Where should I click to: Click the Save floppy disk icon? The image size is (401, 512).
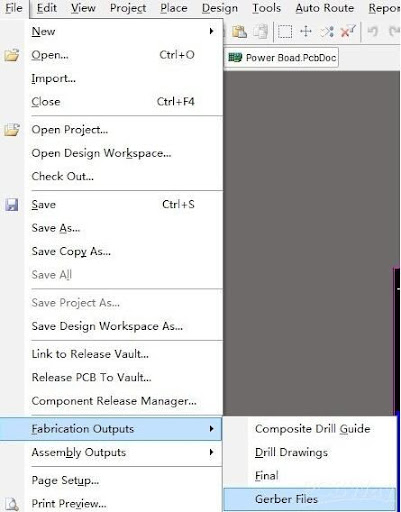[12, 205]
